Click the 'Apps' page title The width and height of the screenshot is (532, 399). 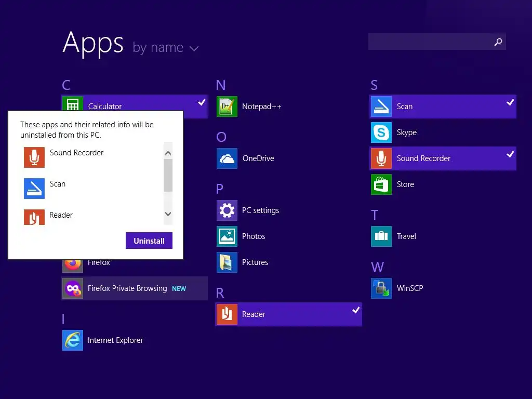click(x=93, y=43)
